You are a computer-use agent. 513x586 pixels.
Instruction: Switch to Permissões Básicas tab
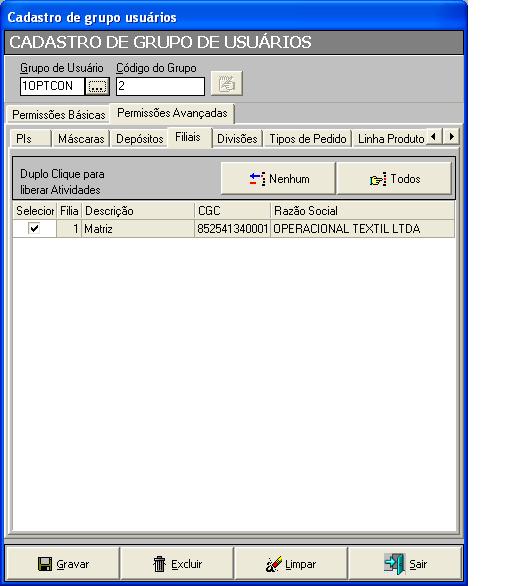(x=58, y=115)
